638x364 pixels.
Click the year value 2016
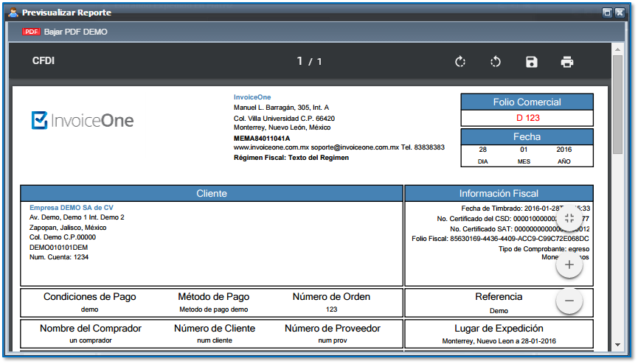(564, 150)
